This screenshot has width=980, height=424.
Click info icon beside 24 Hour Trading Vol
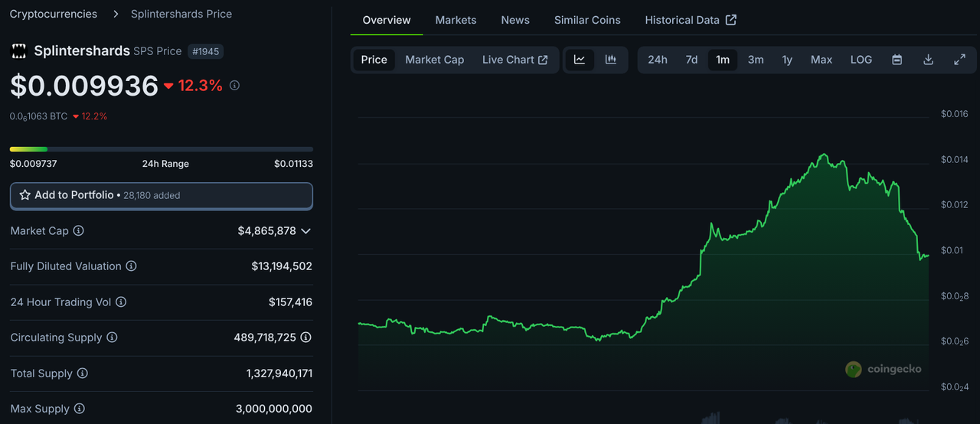pyautogui.click(x=121, y=302)
